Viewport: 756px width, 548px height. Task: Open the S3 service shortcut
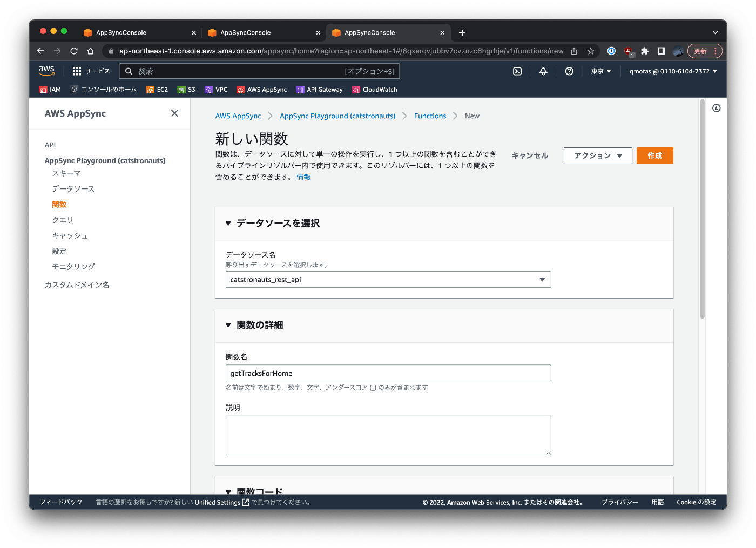[x=186, y=90]
